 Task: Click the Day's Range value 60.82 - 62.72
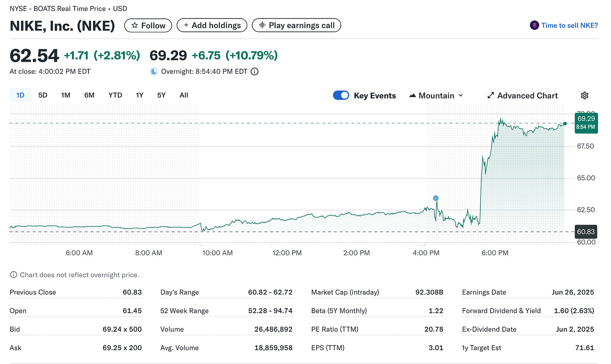[270, 292]
